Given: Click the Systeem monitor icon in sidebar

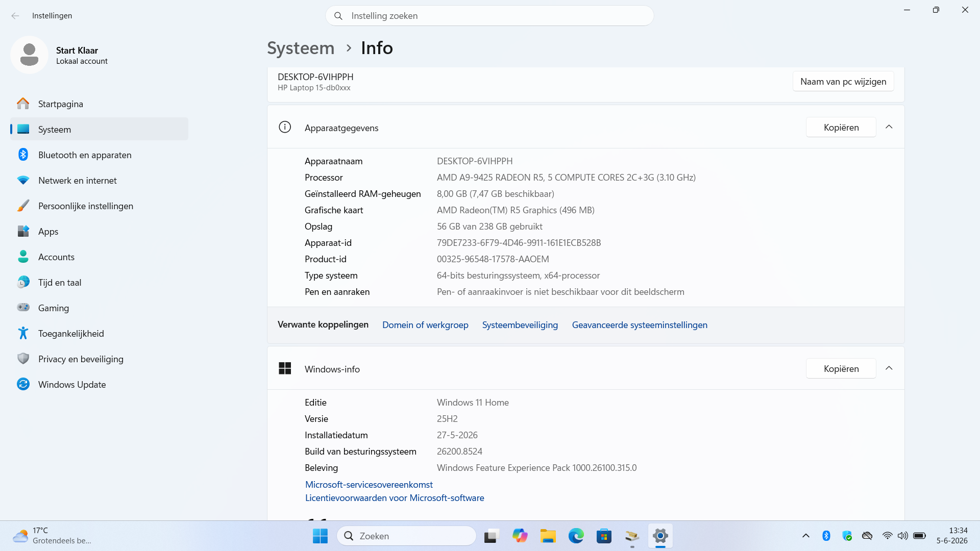Looking at the screenshot, I should point(23,129).
